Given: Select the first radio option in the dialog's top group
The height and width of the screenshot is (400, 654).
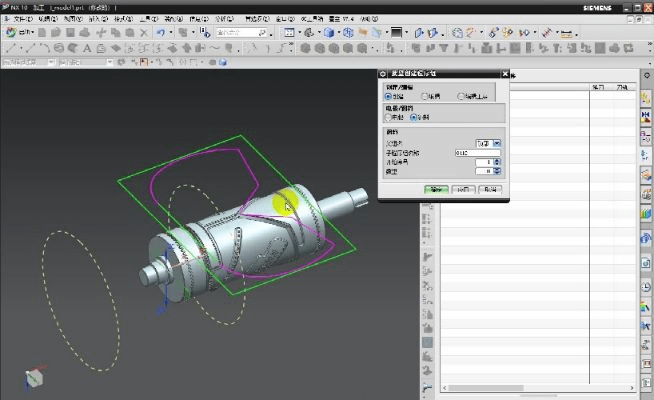Looking at the screenshot, I should 389,97.
